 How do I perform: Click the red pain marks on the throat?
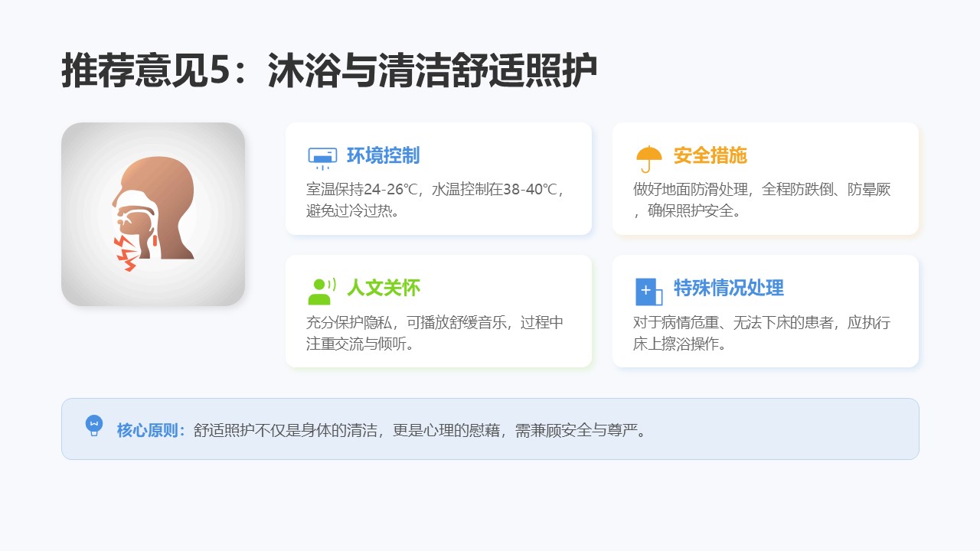point(127,254)
